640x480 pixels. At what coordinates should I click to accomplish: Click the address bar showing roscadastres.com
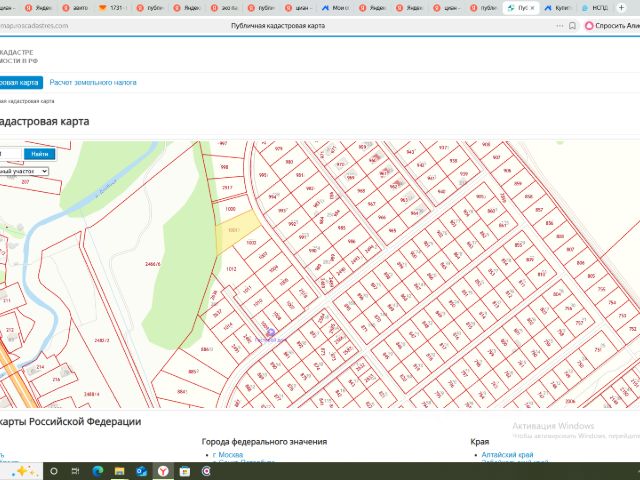[x=34, y=26]
